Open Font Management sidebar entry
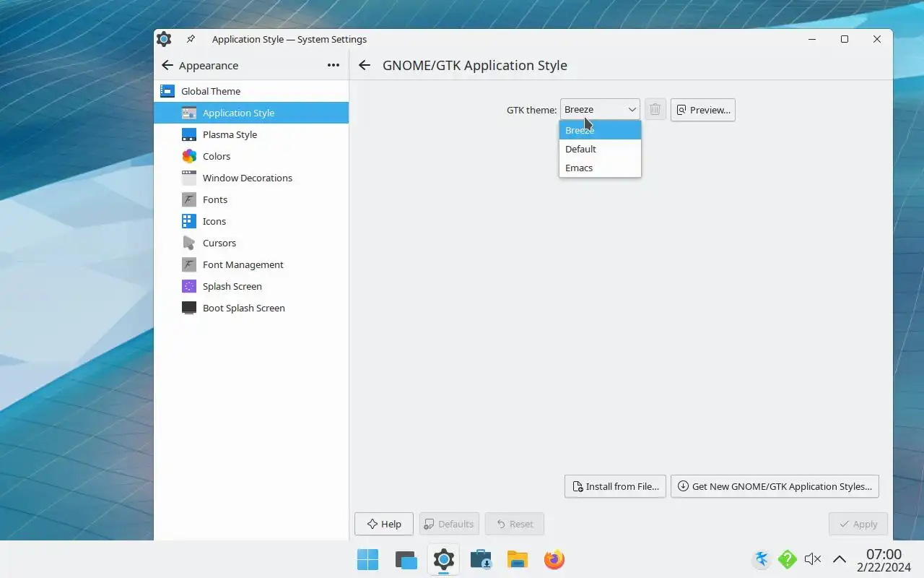 (251, 264)
